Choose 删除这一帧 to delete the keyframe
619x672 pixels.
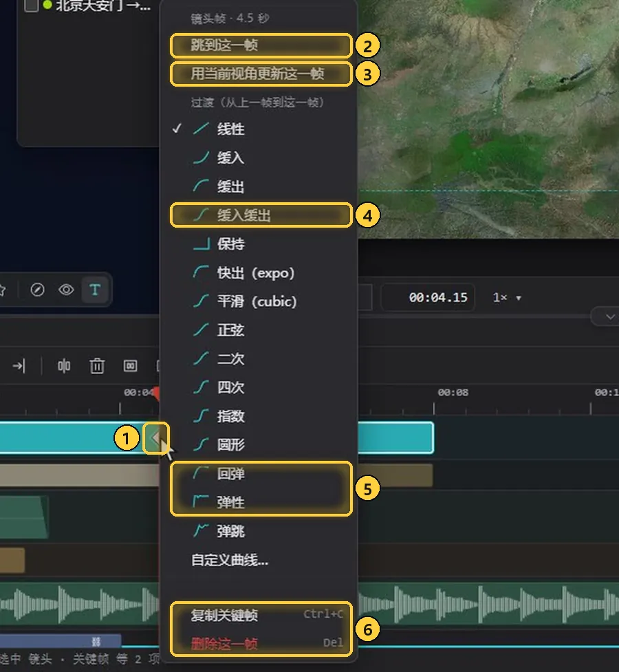point(259,643)
